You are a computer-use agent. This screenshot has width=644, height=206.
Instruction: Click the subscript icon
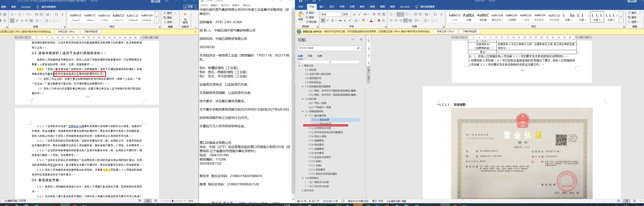click(345, 20)
